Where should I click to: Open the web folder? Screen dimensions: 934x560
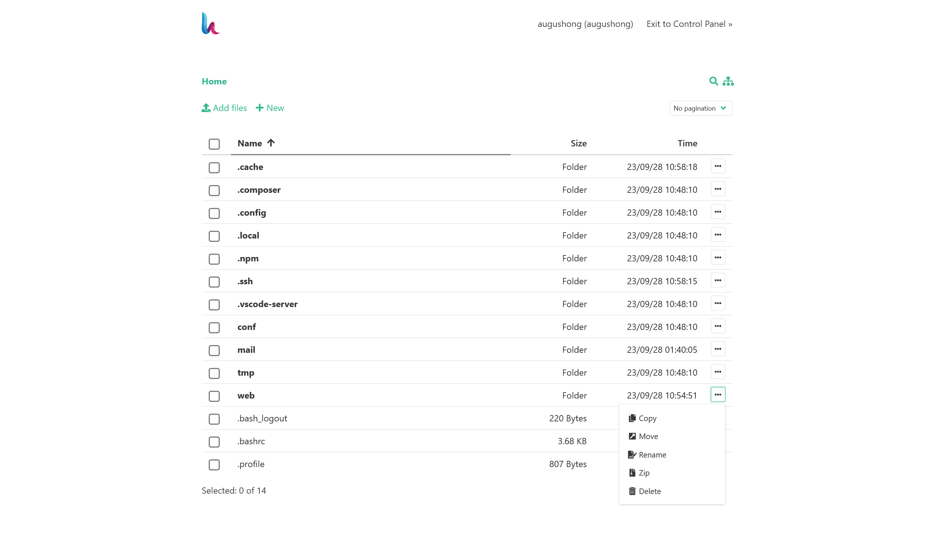pos(246,396)
